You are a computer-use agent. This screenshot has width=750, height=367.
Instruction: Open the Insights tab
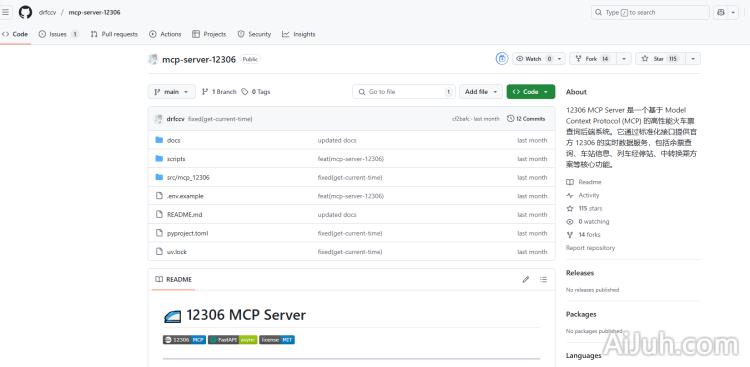pyautogui.click(x=298, y=34)
